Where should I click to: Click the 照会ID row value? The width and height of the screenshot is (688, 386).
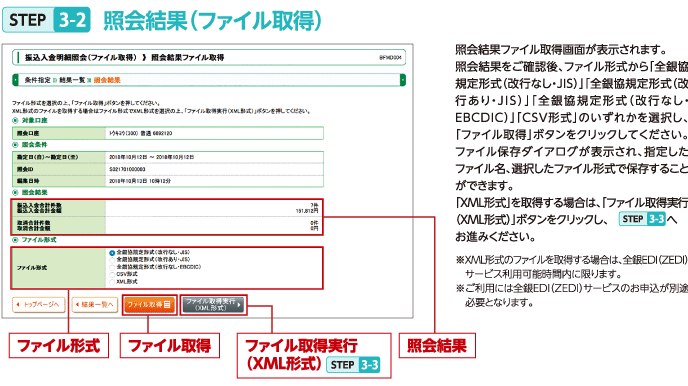[x=127, y=169]
